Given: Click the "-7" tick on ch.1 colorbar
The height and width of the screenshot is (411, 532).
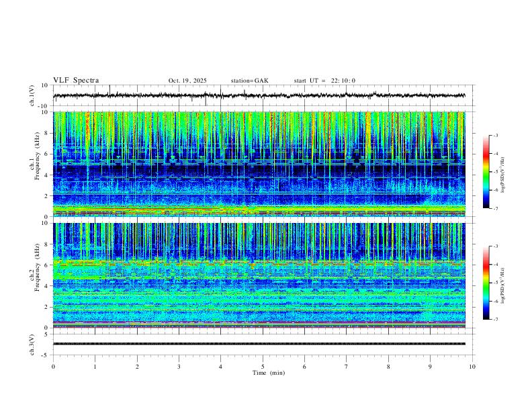Looking at the screenshot, I should tap(495, 208).
